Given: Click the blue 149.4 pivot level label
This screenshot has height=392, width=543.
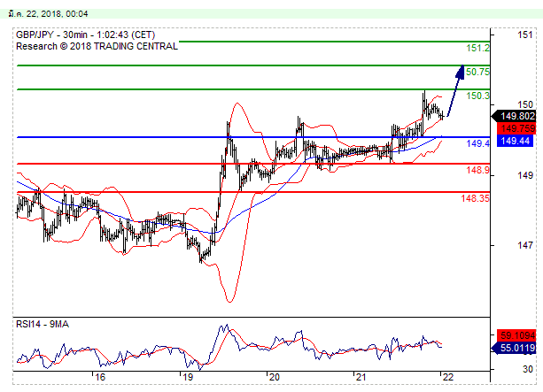Looking at the screenshot, I should pyautogui.click(x=478, y=143).
